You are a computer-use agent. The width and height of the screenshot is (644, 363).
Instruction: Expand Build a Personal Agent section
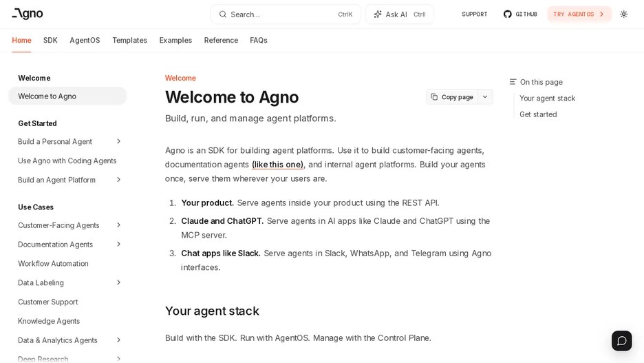tap(119, 141)
